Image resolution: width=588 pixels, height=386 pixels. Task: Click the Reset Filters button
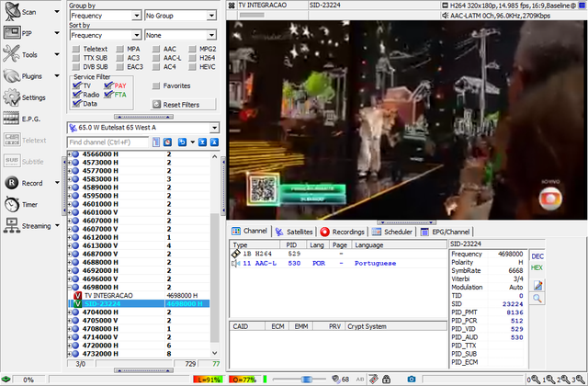(x=184, y=104)
